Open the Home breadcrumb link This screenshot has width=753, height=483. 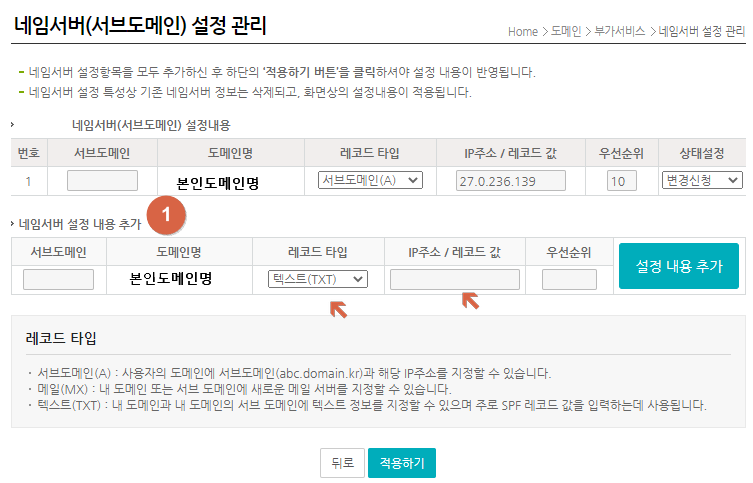(x=522, y=32)
